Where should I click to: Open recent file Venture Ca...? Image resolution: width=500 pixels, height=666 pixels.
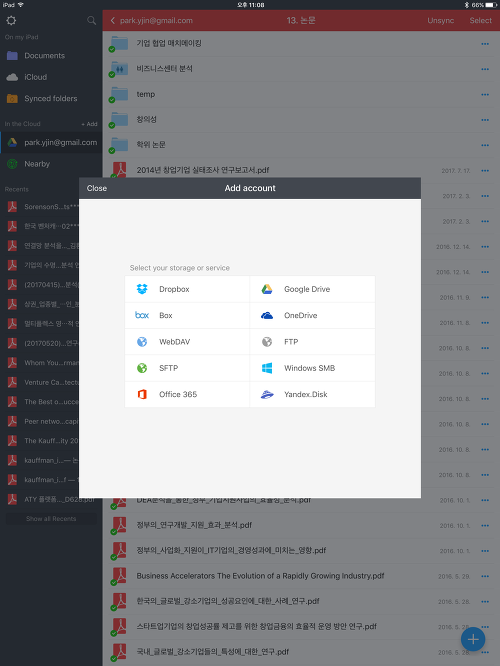pos(42,382)
